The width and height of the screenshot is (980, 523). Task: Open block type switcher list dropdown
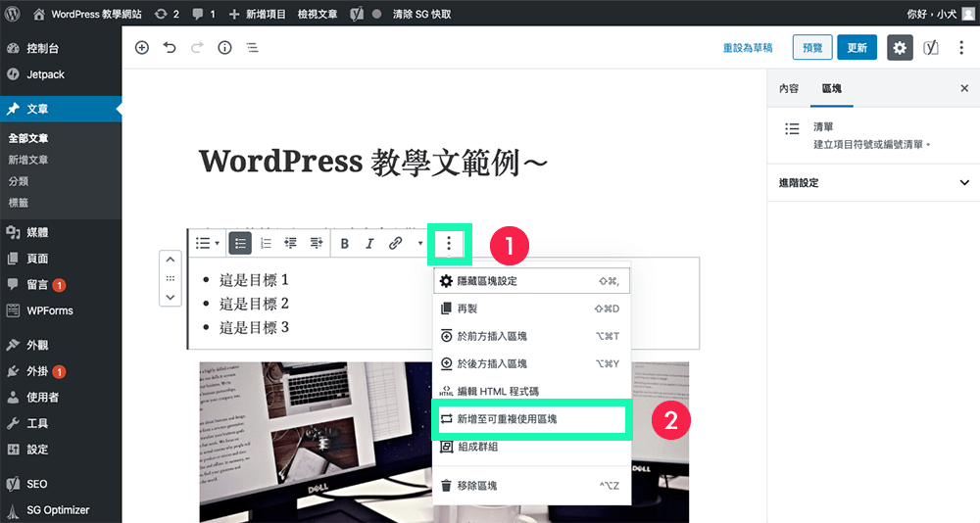[x=207, y=243]
